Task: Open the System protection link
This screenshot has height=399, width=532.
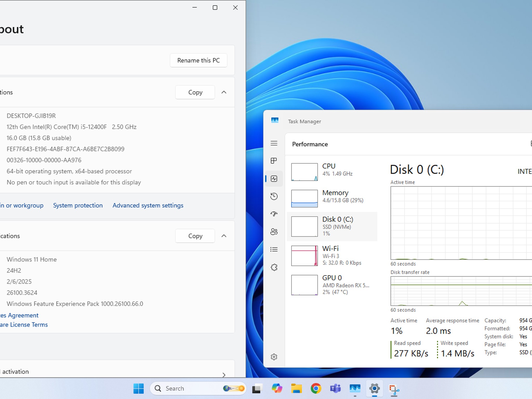Action: [x=78, y=205]
